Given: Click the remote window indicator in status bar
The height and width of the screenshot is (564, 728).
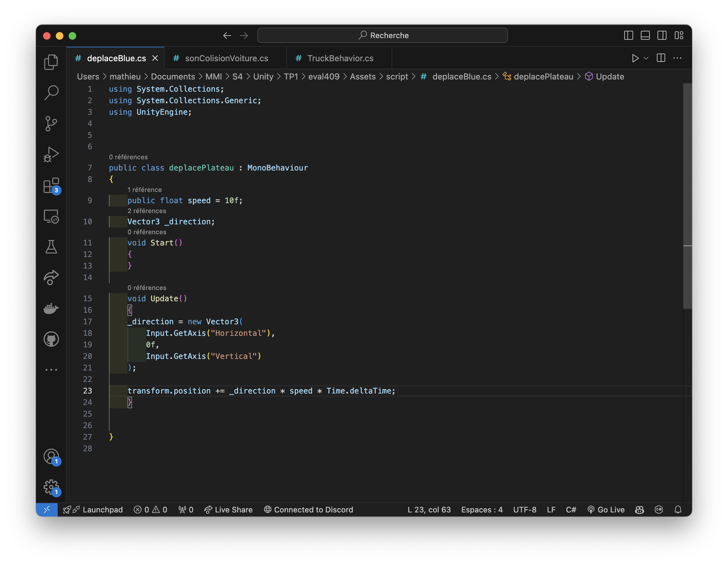Looking at the screenshot, I should [47, 510].
